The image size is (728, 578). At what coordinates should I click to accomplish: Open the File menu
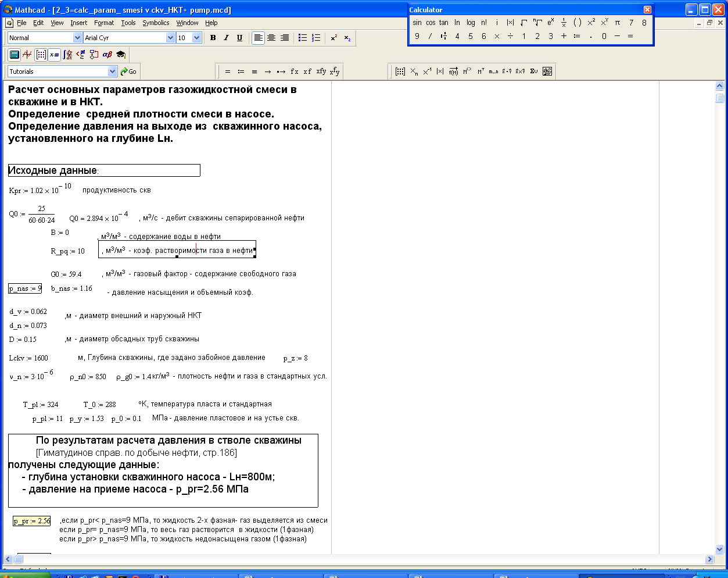click(21, 23)
